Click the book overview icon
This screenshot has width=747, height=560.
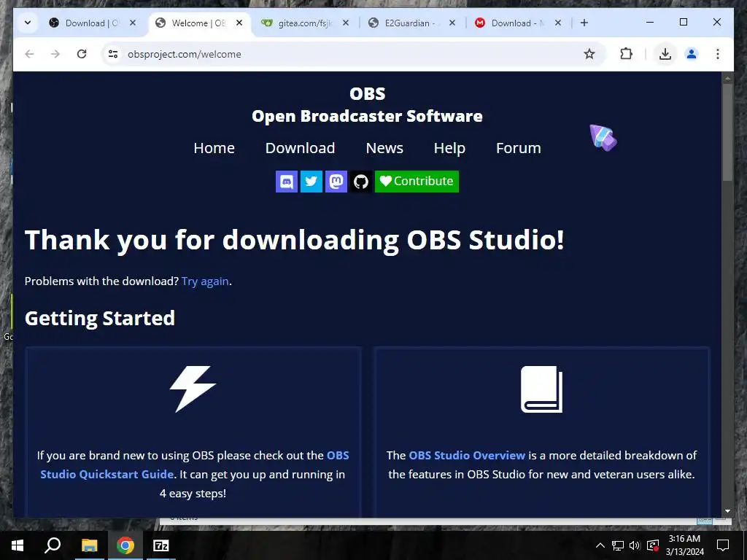pos(542,389)
